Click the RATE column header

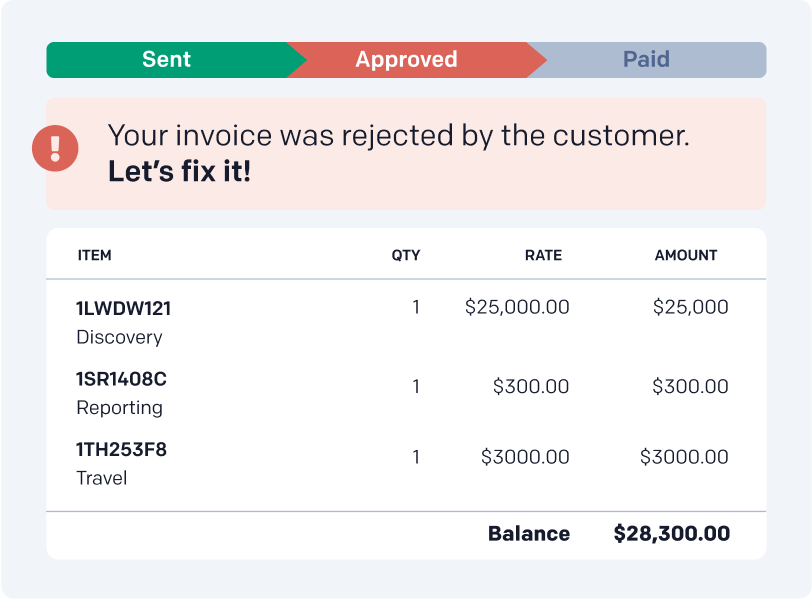(543, 255)
